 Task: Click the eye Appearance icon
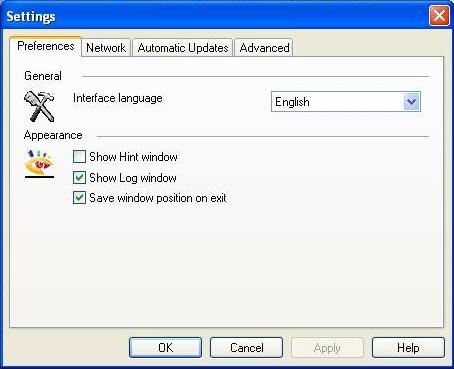click(39, 164)
